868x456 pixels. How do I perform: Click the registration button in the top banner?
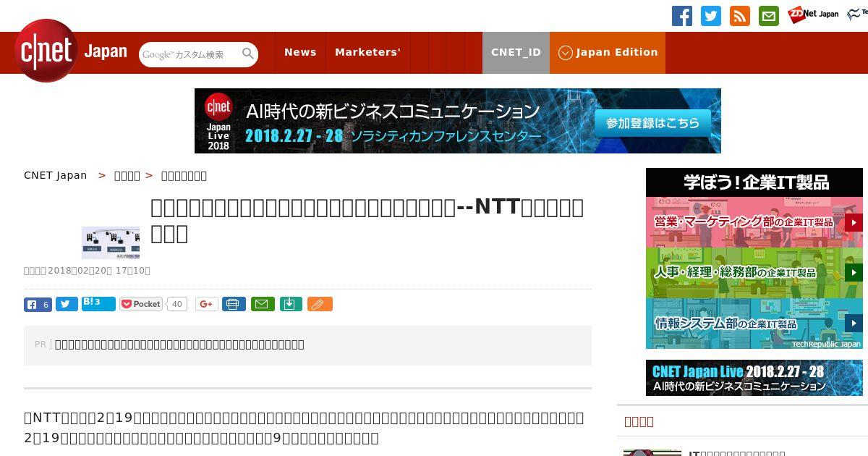click(652, 123)
